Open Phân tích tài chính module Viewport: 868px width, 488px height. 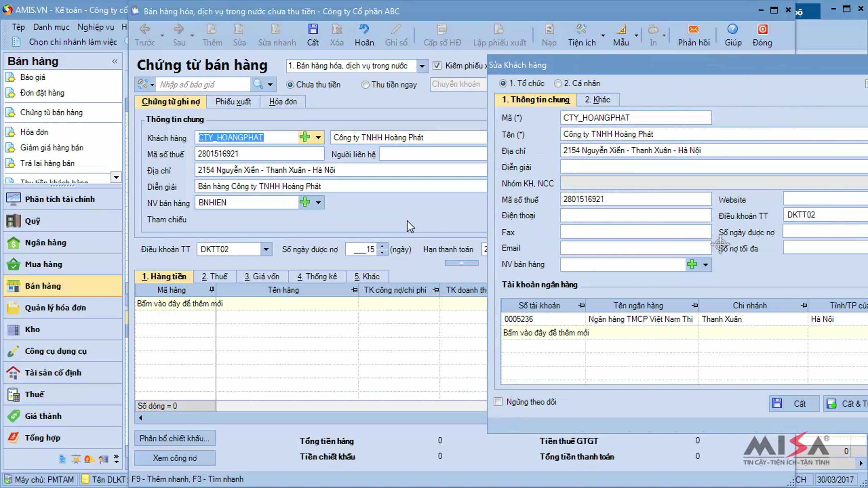(63, 199)
